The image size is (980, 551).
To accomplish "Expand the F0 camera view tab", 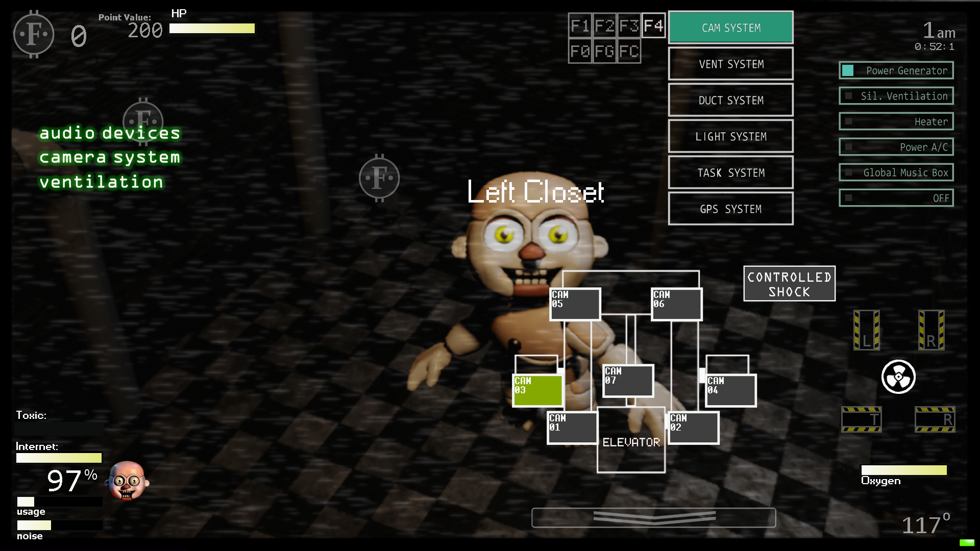I will (x=581, y=51).
